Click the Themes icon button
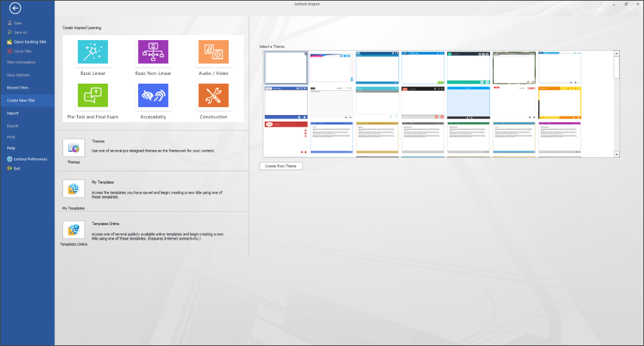Viewport: 644px width, 346px height. pos(74,148)
